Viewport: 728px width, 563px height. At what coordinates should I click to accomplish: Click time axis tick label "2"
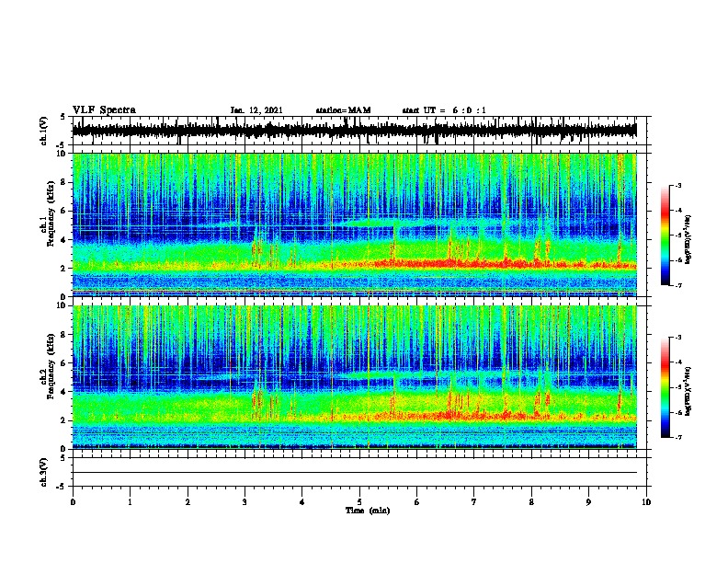pyautogui.click(x=188, y=502)
